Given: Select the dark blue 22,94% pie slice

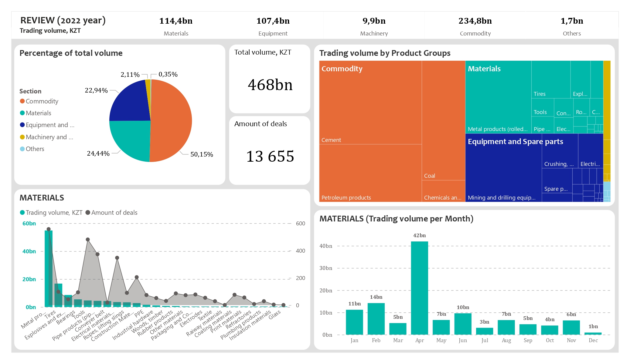Looking at the screenshot, I should [132, 103].
